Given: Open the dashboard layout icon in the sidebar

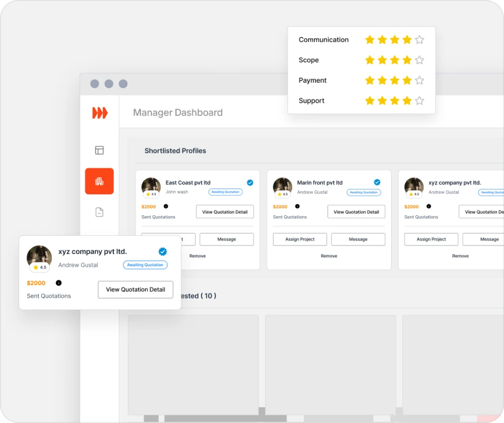Looking at the screenshot, I should pyautogui.click(x=99, y=150).
